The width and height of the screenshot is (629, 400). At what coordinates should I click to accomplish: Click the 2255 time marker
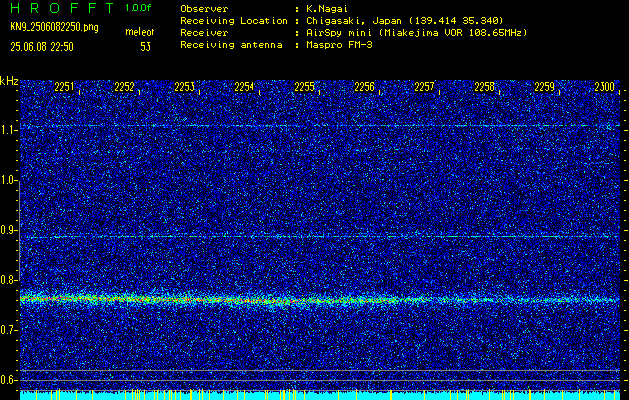click(304, 87)
